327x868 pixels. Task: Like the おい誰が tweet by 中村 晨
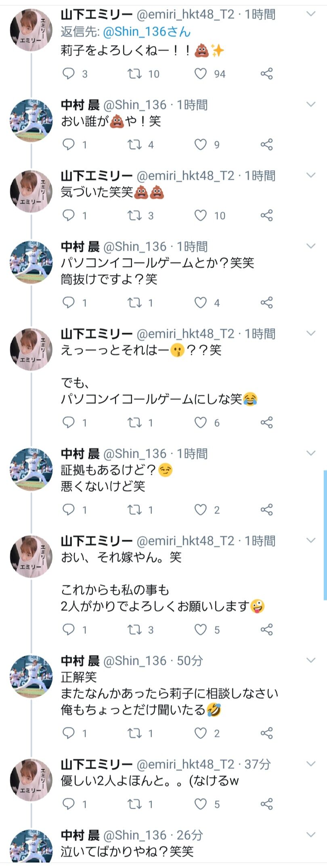tap(201, 145)
